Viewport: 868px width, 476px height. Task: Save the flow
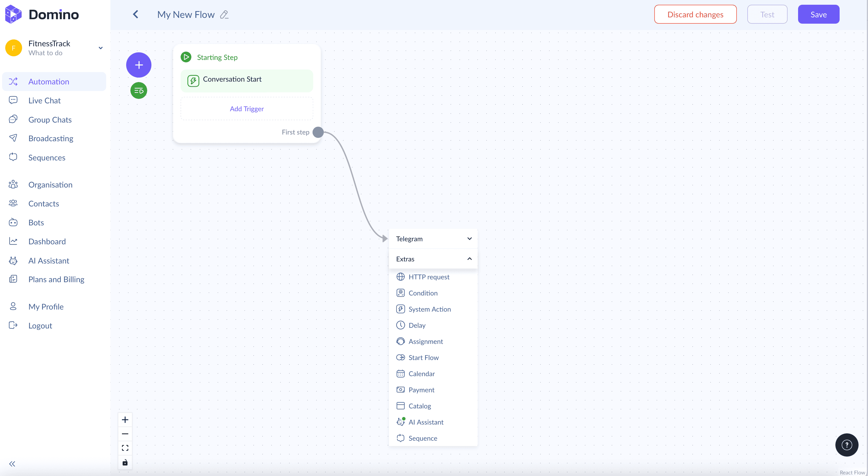[x=819, y=14]
